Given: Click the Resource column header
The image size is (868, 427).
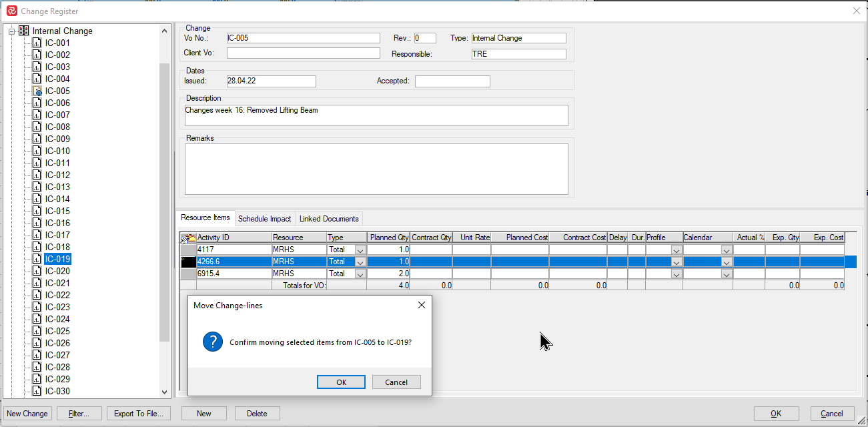Looking at the screenshot, I should (299, 238).
